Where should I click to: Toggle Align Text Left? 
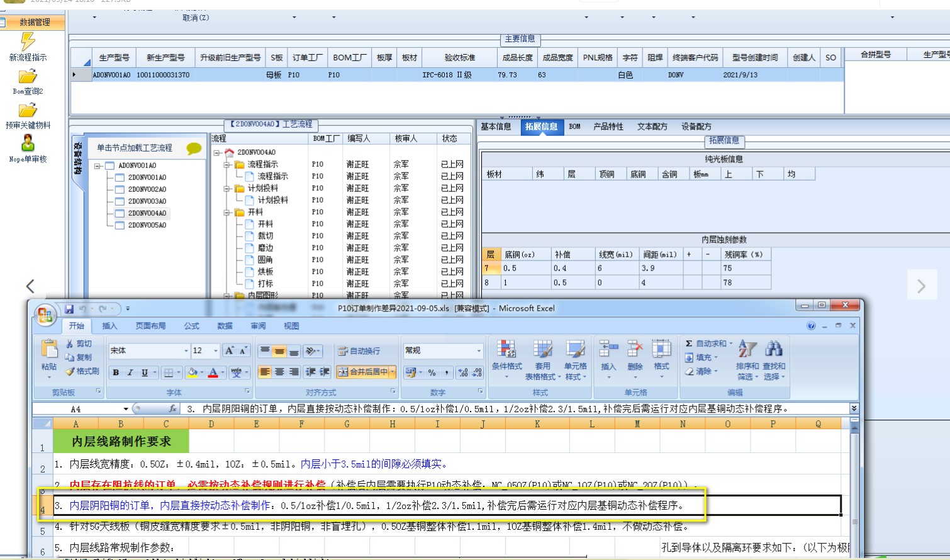click(x=265, y=372)
